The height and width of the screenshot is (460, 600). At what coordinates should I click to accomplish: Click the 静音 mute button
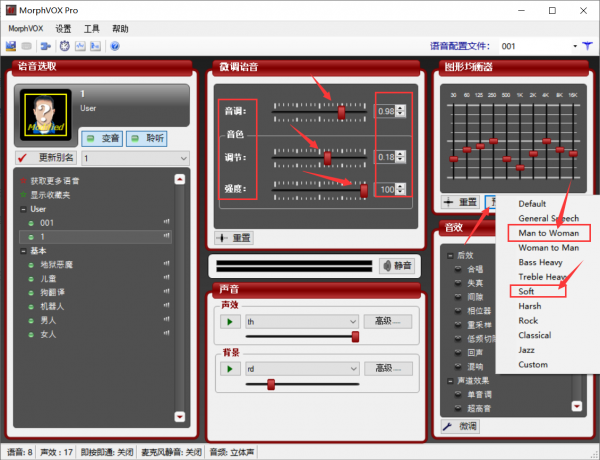pos(398,266)
